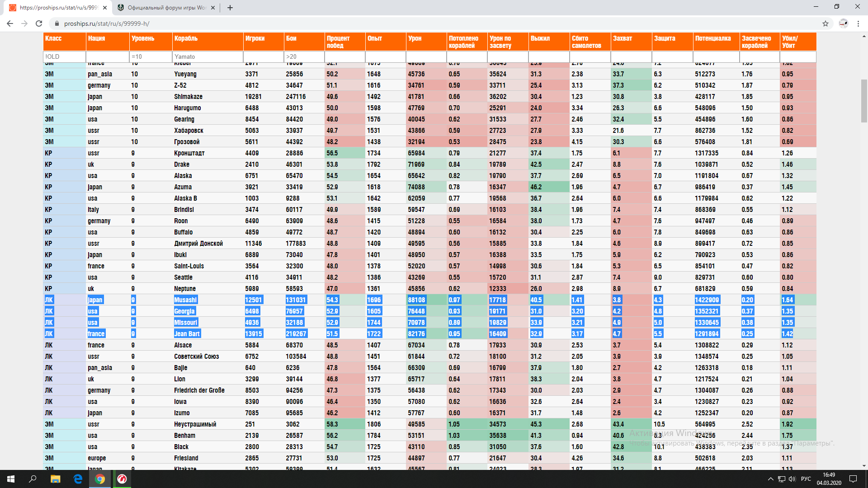The image size is (868, 488).
Task: Sort the table by Игроки header
Action: (264, 42)
